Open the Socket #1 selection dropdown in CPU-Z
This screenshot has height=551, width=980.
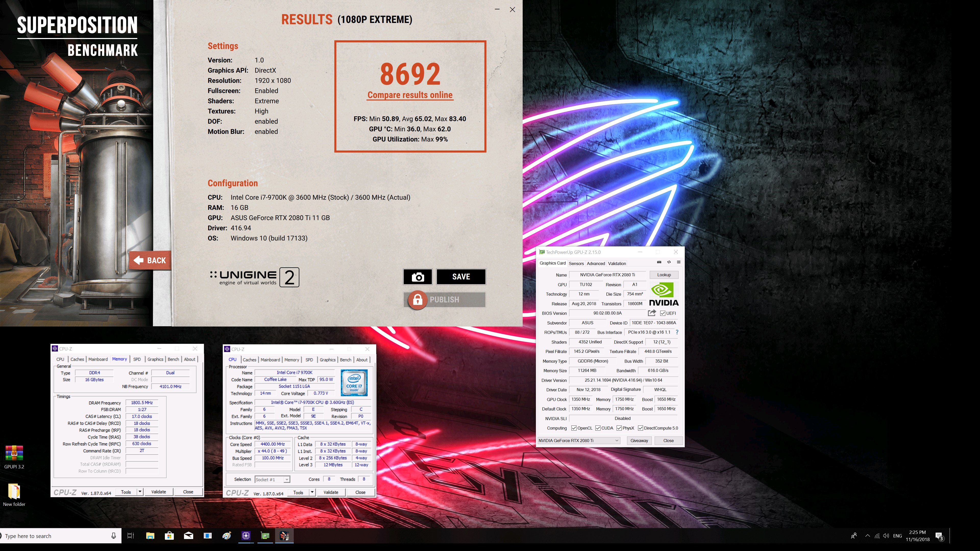tap(272, 480)
